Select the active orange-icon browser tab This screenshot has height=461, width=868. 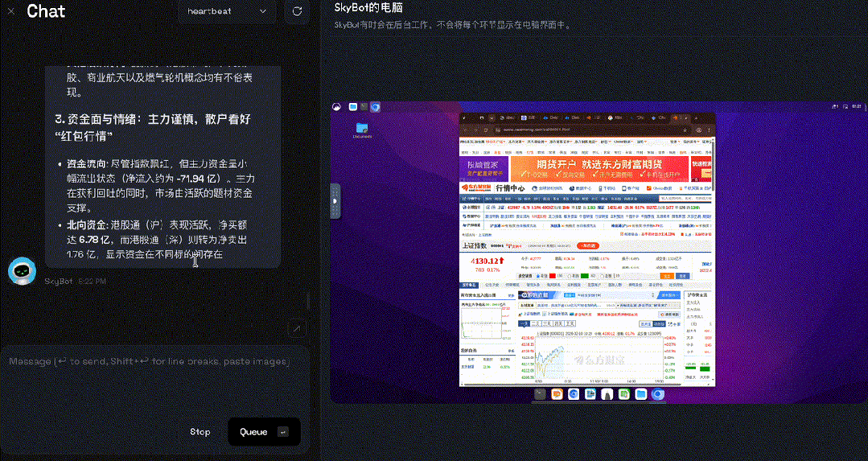679,117
